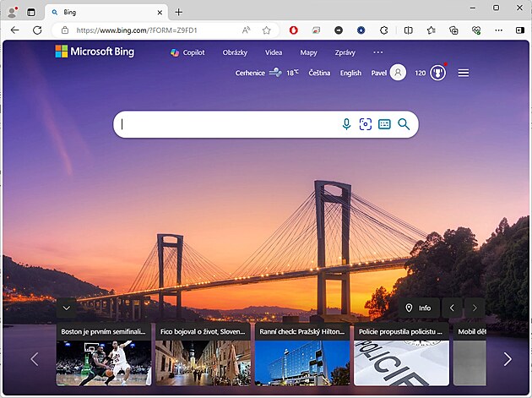The width and height of the screenshot is (532, 398).
Task: Click the microphone voice search icon
Action: tap(346, 124)
